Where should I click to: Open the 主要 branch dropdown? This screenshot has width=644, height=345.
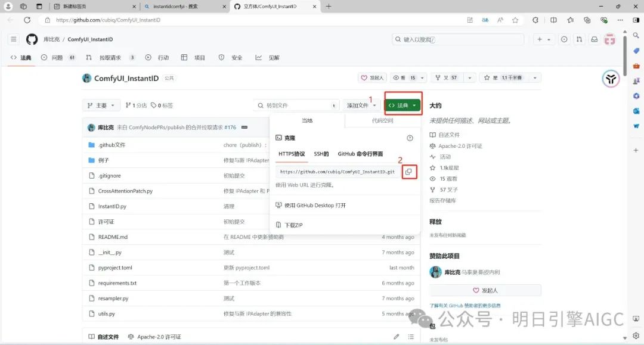[x=101, y=105]
